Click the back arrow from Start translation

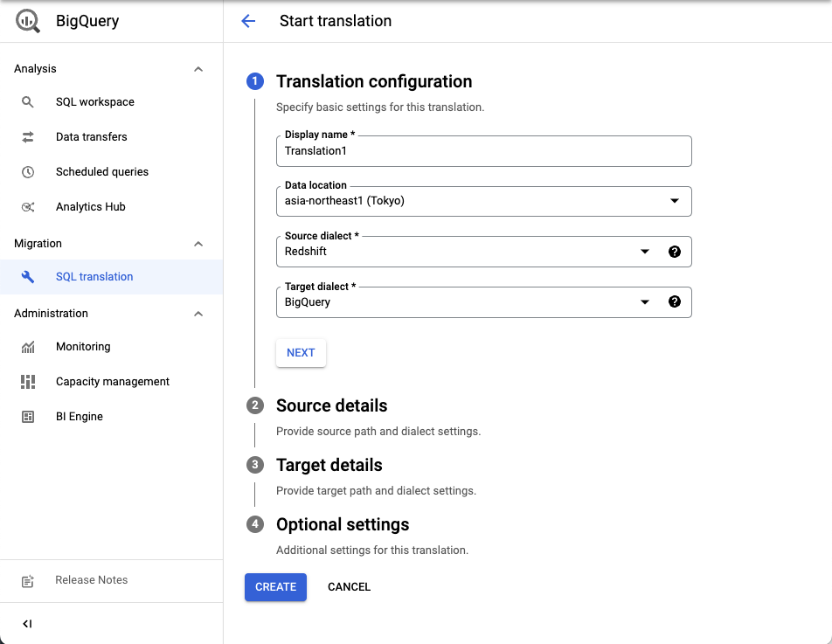pos(248,20)
